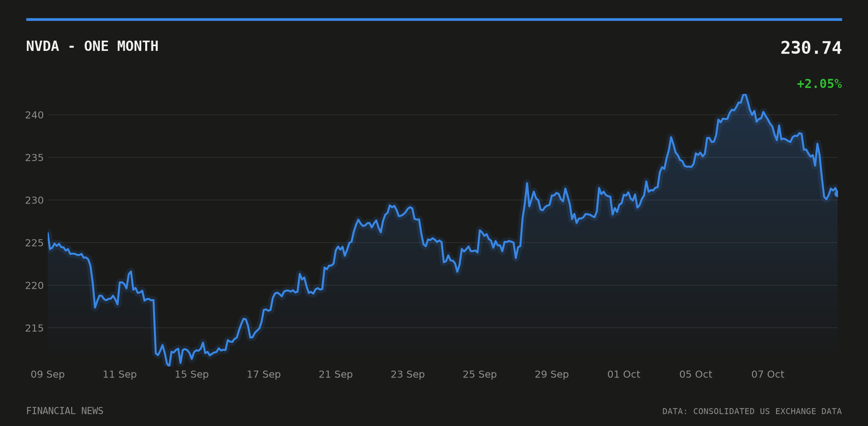
Task: Click the 17 Sep date label
Action: pos(264,374)
